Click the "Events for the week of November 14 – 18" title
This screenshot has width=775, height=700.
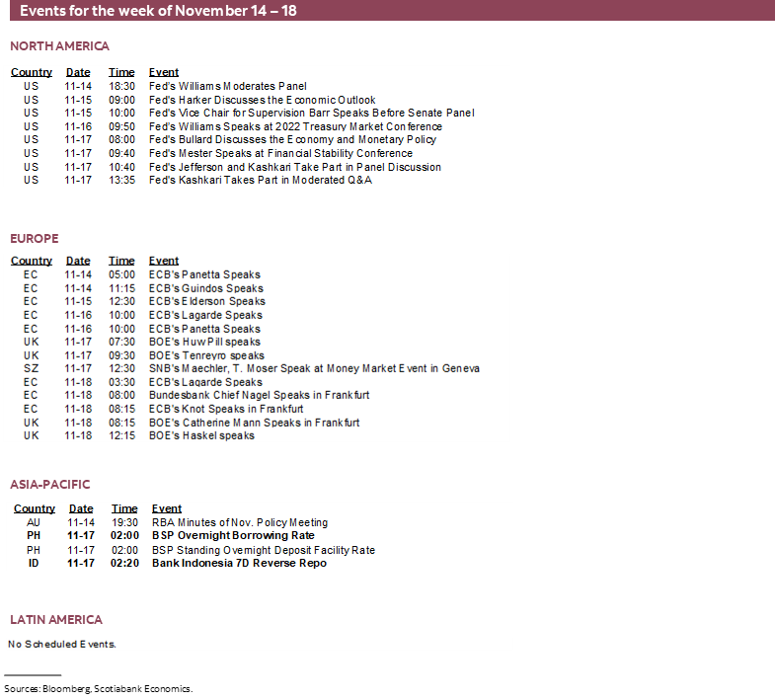pos(158,11)
